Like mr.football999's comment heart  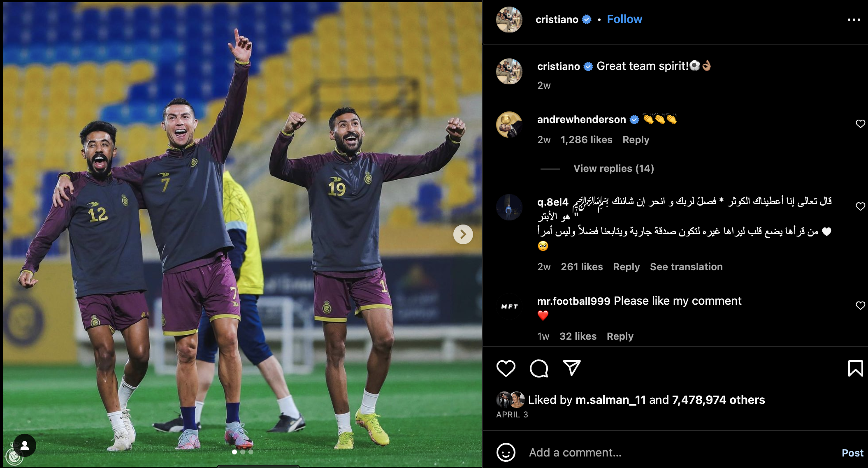[860, 306]
